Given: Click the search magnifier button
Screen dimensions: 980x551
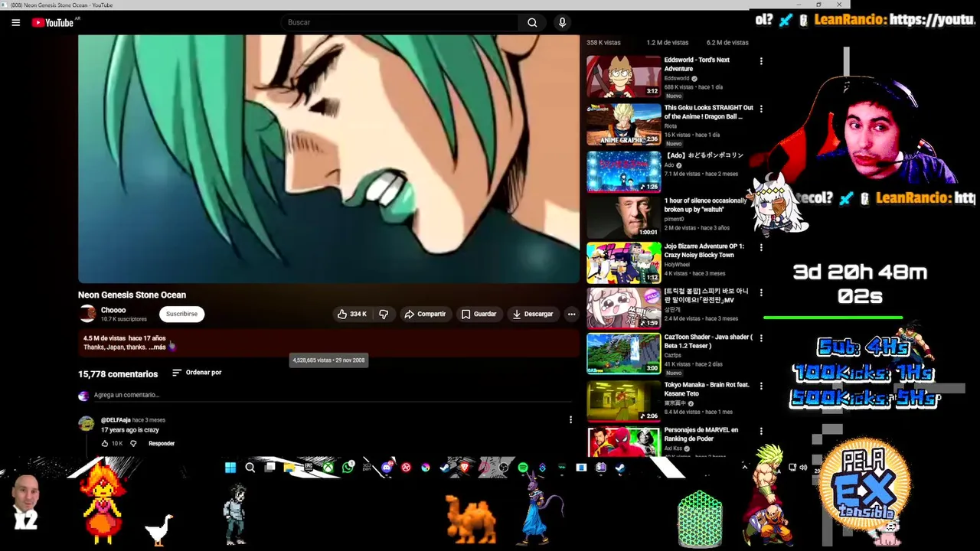Looking at the screenshot, I should pos(532,22).
